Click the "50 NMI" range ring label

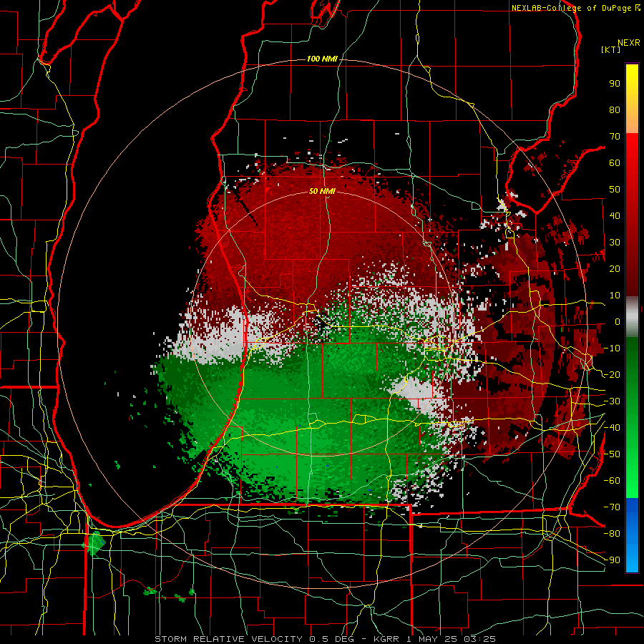(322, 191)
